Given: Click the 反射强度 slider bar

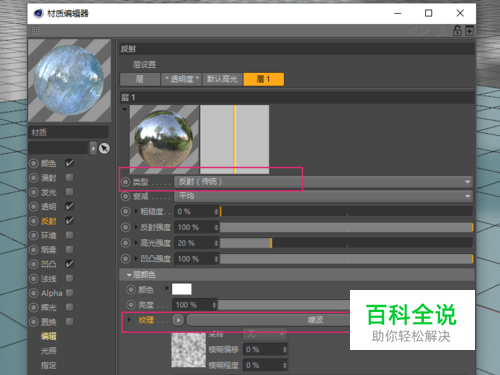Looking at the screenshot, I should pos(346,227).
